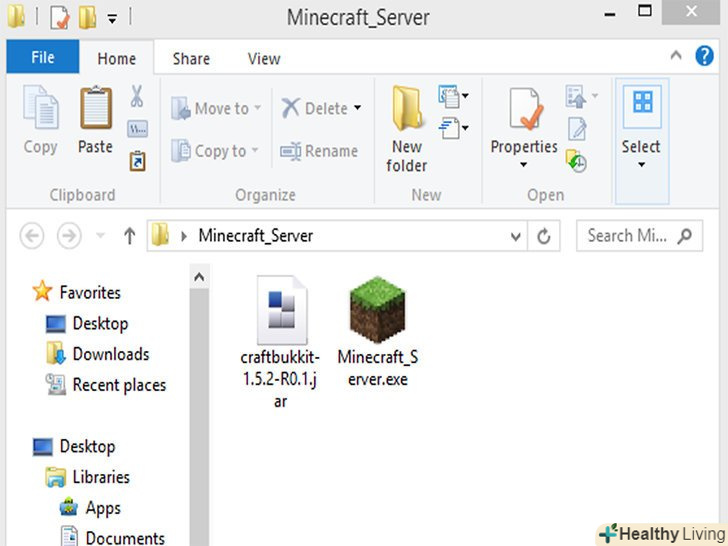Switch to the Home tab
Viewport: 728px width, 546px height.
pos(117,58)
